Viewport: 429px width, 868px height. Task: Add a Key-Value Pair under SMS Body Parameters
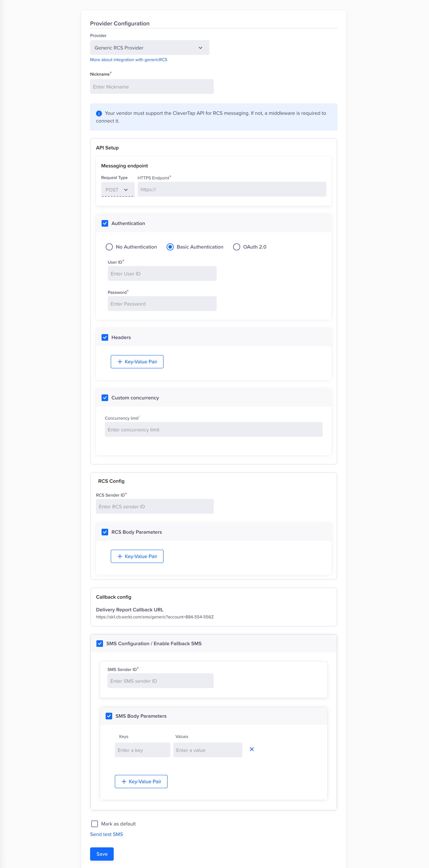pyautogui.click(x=141, y=781)
